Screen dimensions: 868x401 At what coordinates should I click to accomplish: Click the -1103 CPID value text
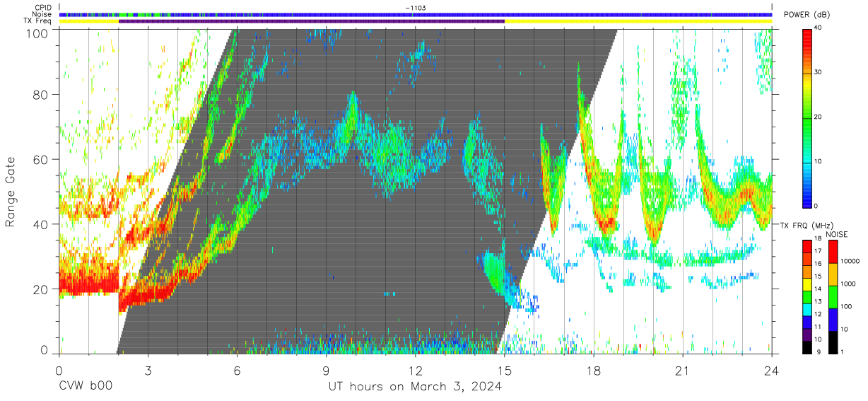pos(416,8)
